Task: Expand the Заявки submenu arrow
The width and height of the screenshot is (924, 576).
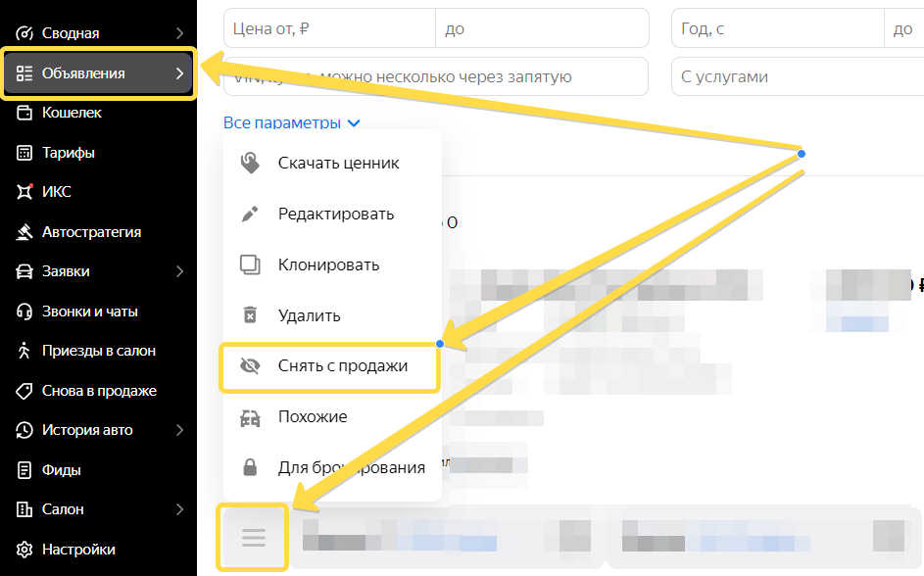Action: click(x=179, y=271)
